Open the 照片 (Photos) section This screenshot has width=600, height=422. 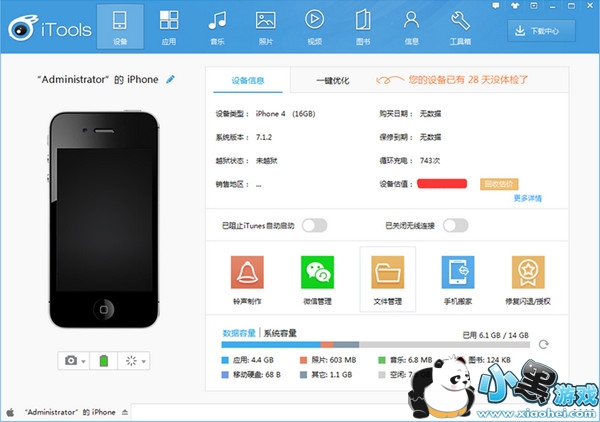[266, 27]
